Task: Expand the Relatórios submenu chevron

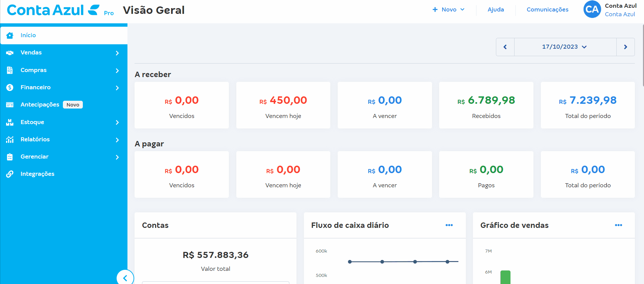Action: coord(117,140)
